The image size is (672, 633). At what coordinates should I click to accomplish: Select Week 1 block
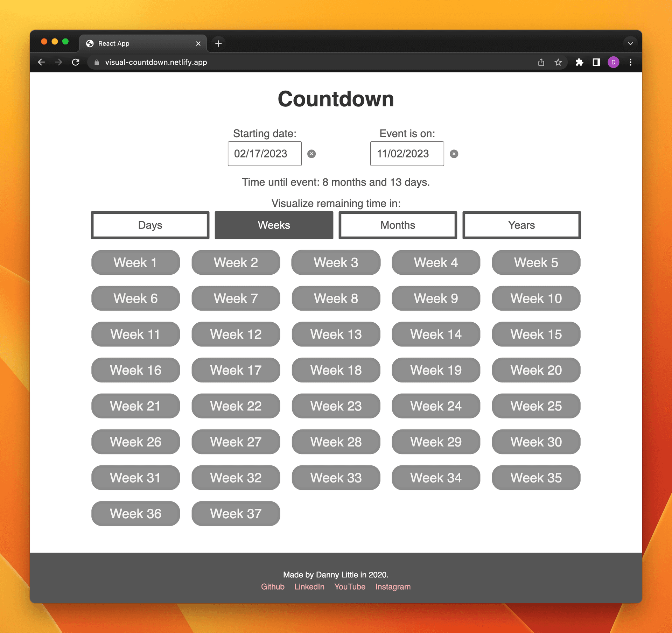[135, 262]
